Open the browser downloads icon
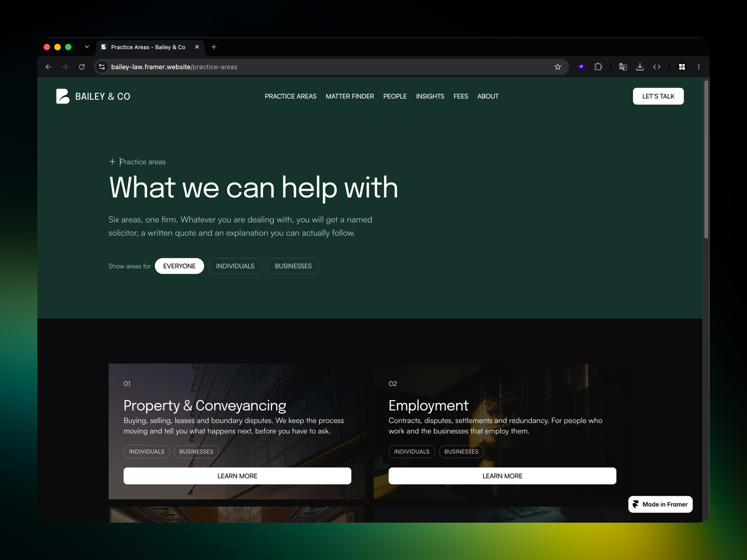This screenshot has height=560, width=747. (x=640, y=67)
